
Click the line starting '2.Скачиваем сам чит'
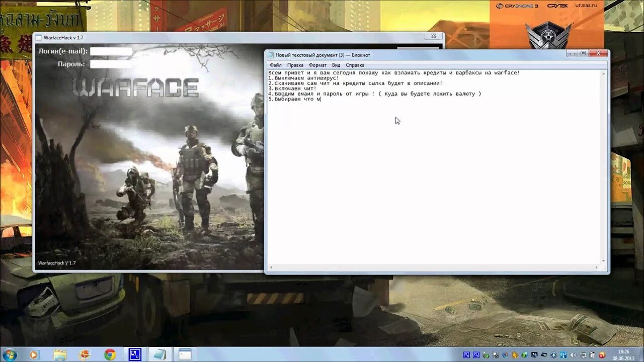[355, 83]
